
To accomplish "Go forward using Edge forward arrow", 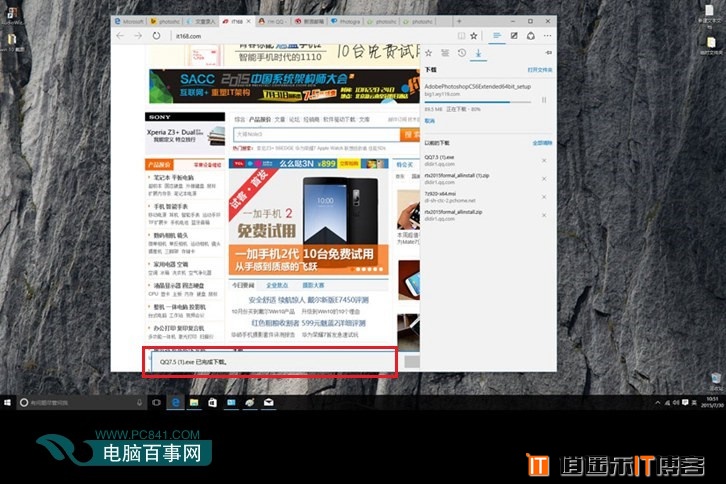I will point(138,36).
